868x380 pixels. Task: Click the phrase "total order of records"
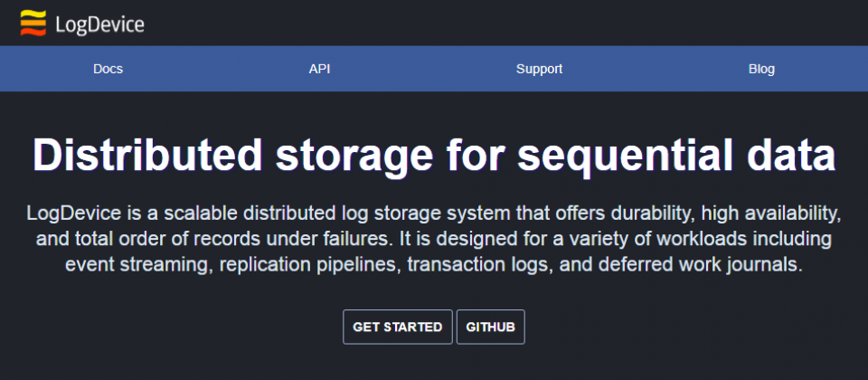(171, 239)
